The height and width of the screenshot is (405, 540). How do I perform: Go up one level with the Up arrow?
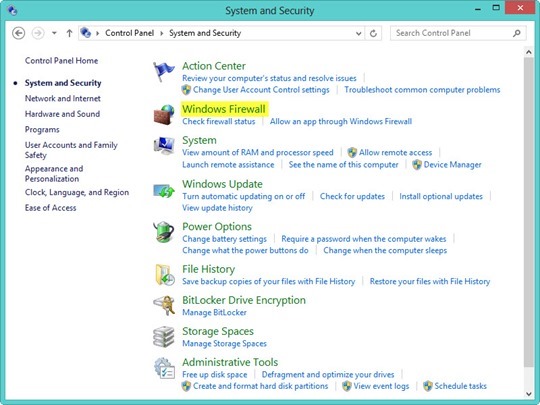(69, 33)
